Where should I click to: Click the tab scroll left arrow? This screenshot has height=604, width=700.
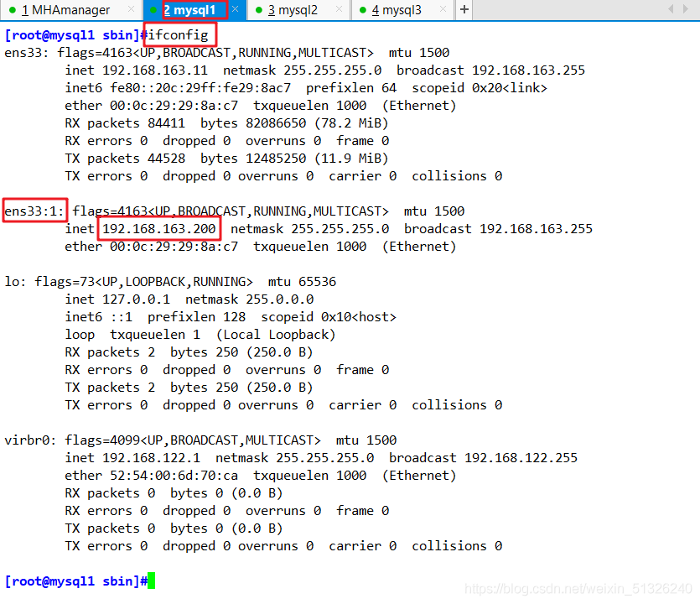point(671,9)
